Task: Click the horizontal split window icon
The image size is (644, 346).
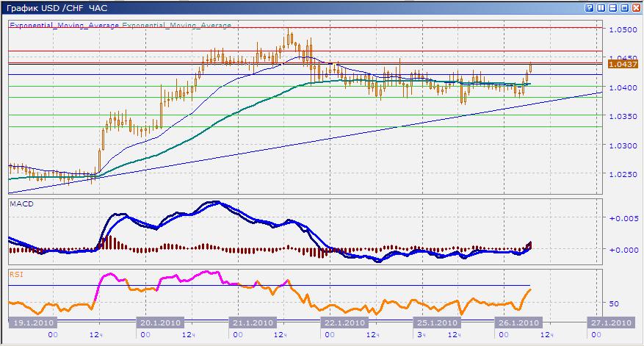Action: point(613,7)
